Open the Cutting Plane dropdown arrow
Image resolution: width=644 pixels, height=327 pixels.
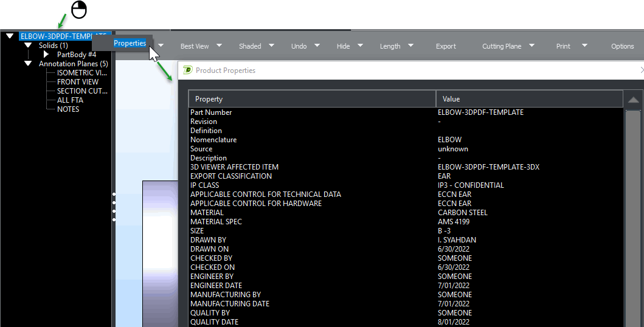(x=532, y=46)
